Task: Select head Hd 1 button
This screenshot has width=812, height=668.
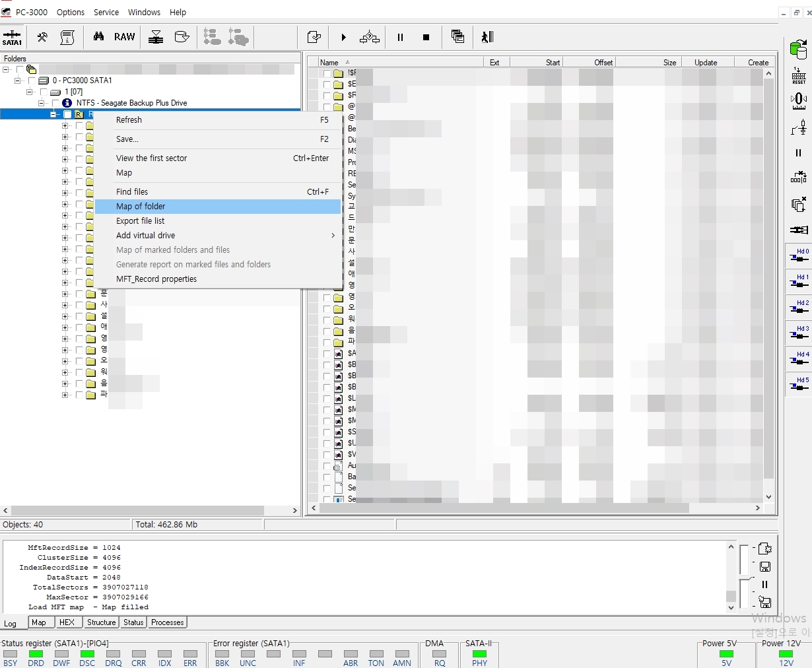Action: pyautogui.click(x=799, y=282)
